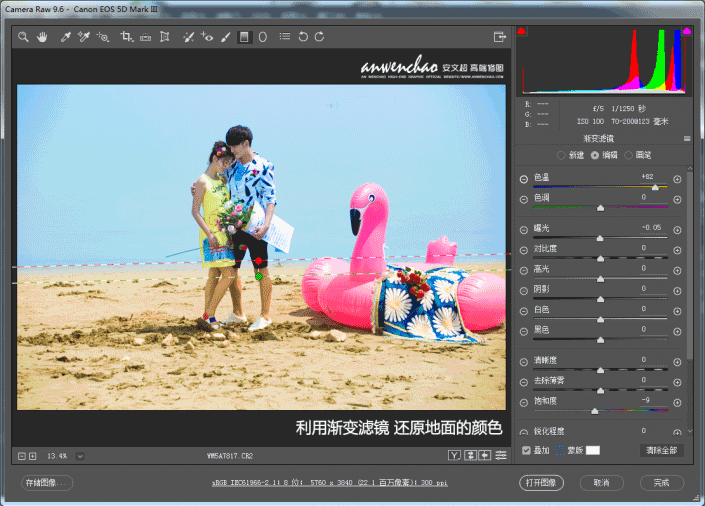Copy current settings to before icon
The height and width of the screenshot is (506, 705).
pos(485,456)
